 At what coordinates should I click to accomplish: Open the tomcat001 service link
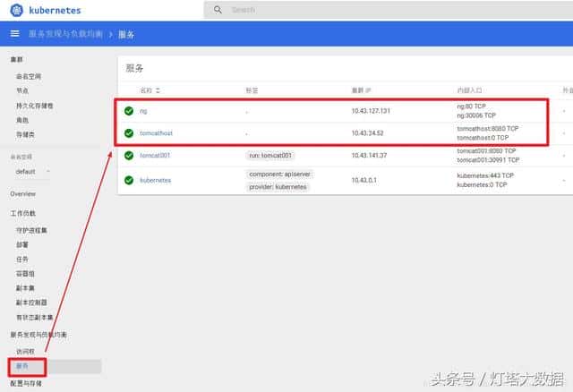point(155,155)
